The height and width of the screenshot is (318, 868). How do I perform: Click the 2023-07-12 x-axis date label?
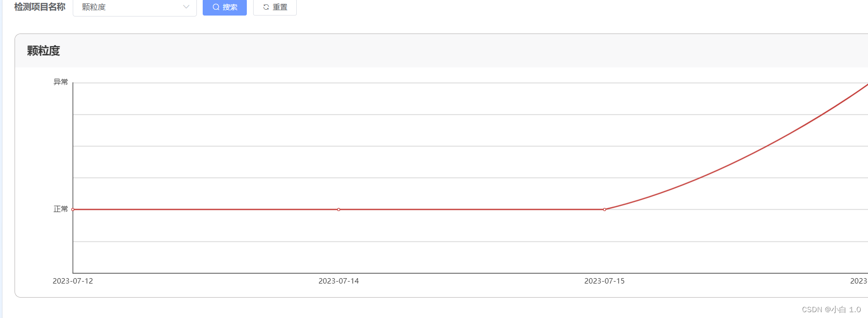pos(73,281)
